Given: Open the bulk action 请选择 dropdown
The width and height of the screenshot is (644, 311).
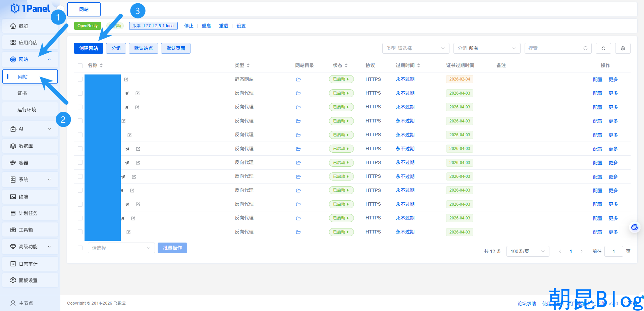Looking at the screenshot, I should pyautogui.click(x=121, y=248).
